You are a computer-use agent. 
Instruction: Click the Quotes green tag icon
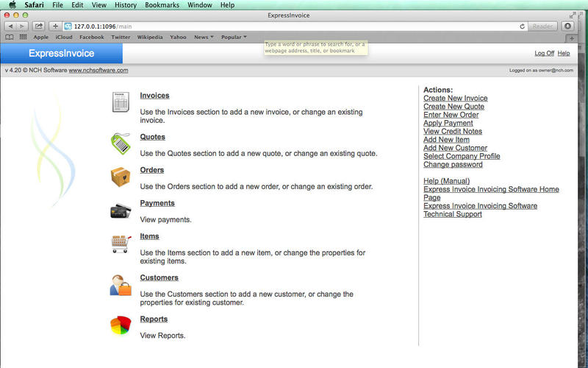[x=121, y=144]
